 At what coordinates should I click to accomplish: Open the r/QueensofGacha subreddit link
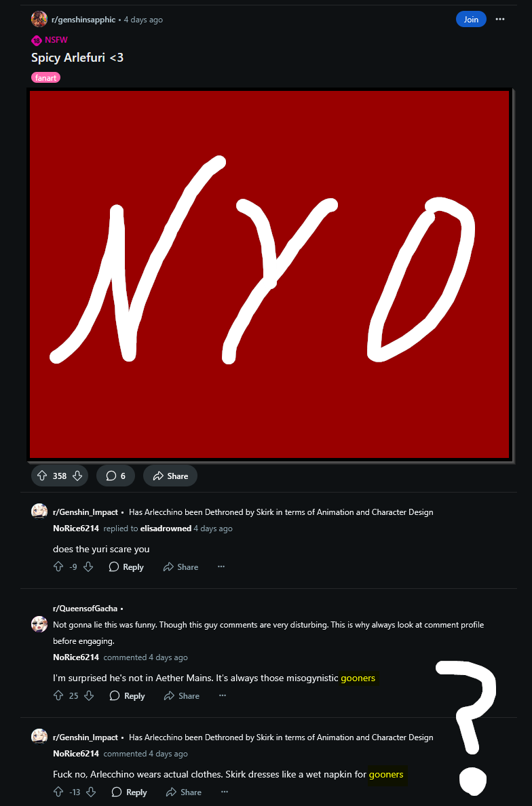tap(85, 608)
